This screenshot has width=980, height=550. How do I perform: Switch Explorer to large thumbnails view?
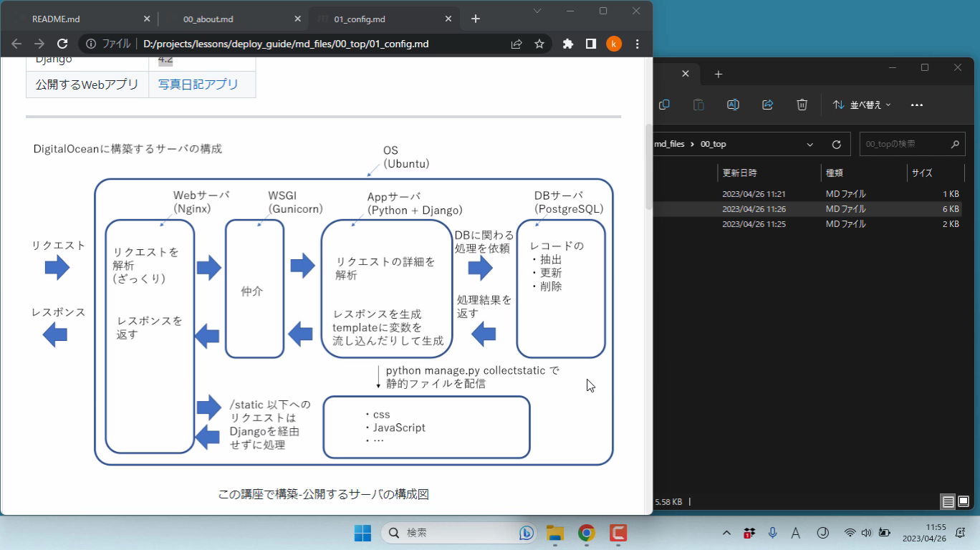pos(964,502)
